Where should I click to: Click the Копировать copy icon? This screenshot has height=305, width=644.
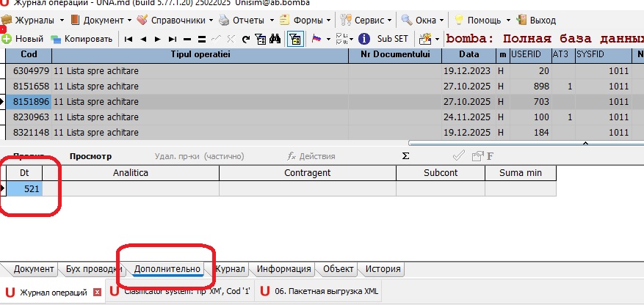point(56,40)
